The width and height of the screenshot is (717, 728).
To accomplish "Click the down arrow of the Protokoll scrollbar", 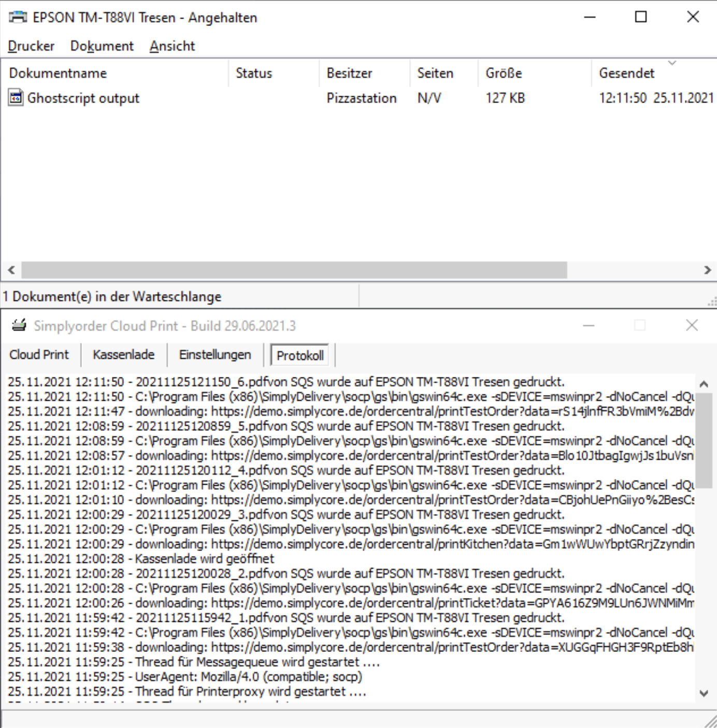I will pyautogui.click(x=704, y=693).
